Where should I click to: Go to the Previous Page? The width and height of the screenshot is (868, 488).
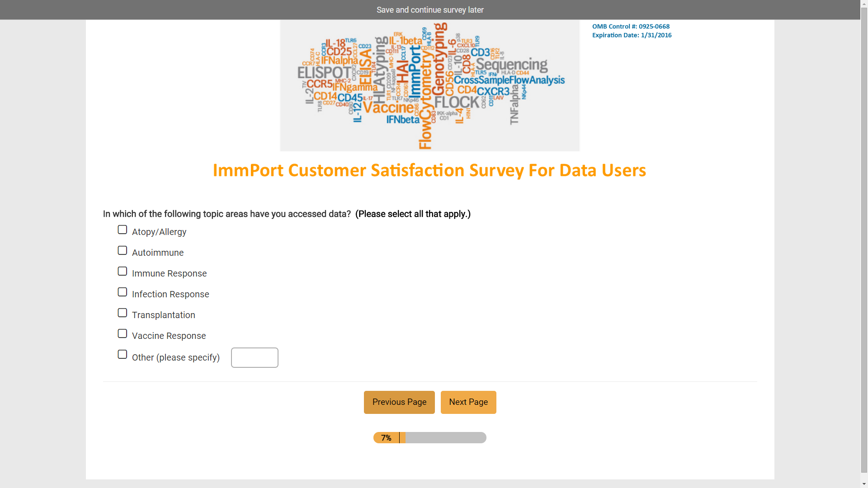click(x=399, y=402)
